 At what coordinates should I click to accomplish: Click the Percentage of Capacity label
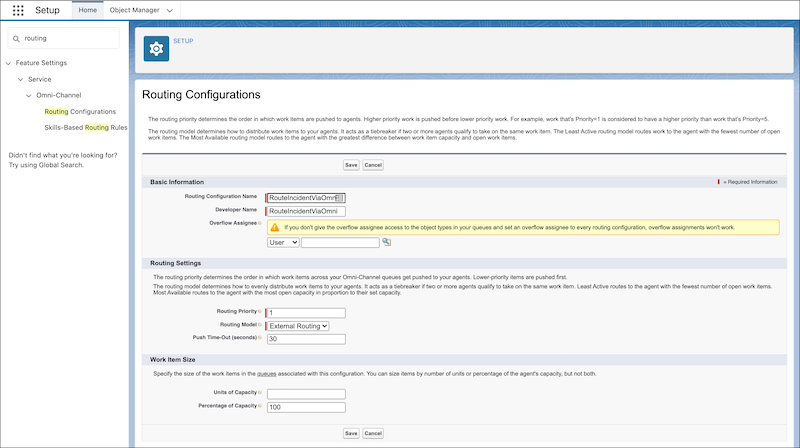pyautogui.click(x=227, y=406)
